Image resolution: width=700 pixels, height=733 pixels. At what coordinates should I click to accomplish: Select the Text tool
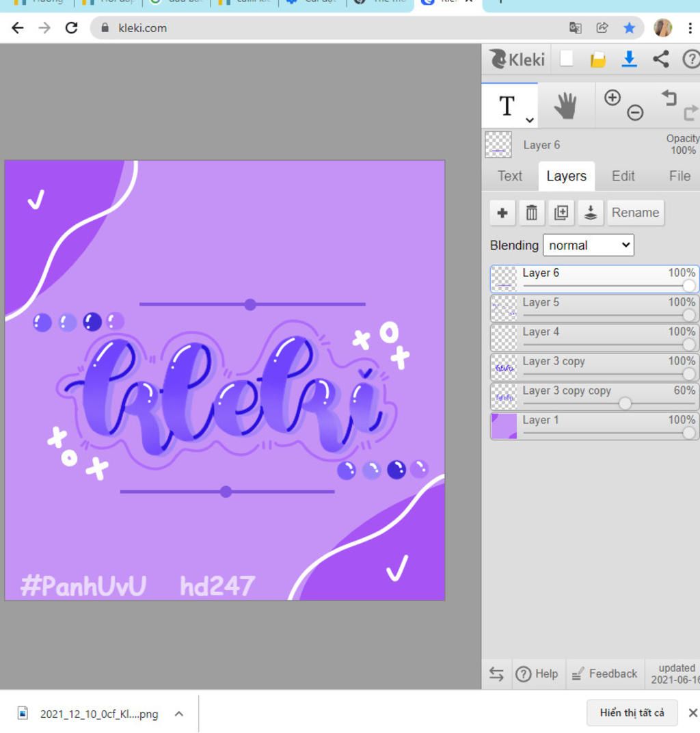(507, 105)
